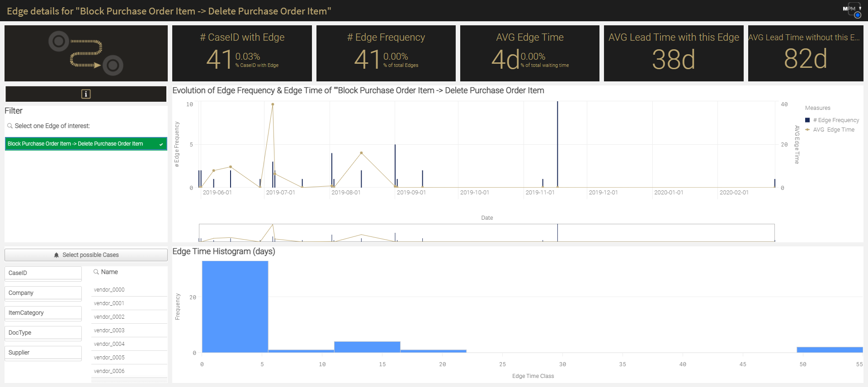Click the histogram bar starting at 50 days

tap(830, 350)
